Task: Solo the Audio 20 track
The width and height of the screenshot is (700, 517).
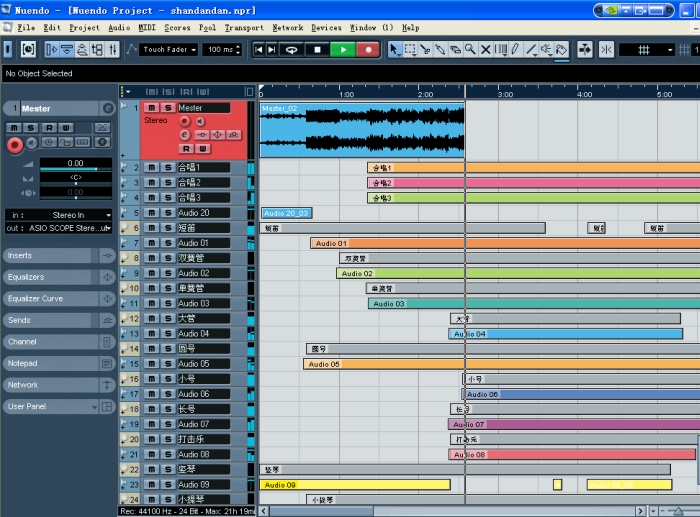Action: (168, 213)
